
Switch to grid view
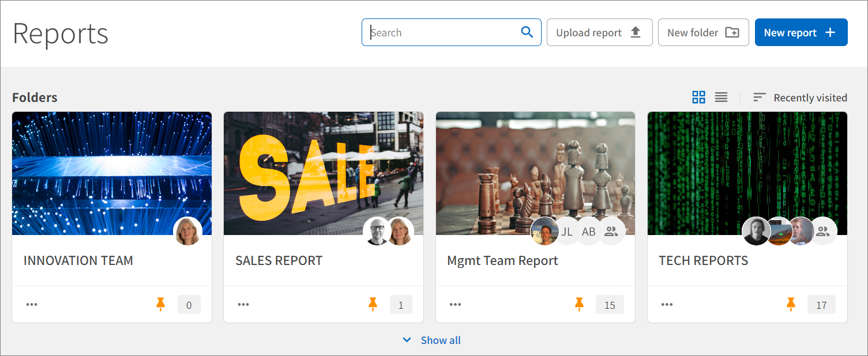click(x=698, y=97)
